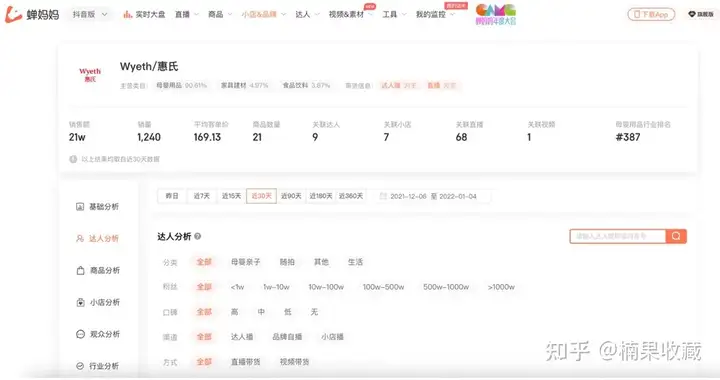The width and height of the screenshot is (720, 380).
Task: Click the phone icon in 下载App
Action: pos(637,14)
